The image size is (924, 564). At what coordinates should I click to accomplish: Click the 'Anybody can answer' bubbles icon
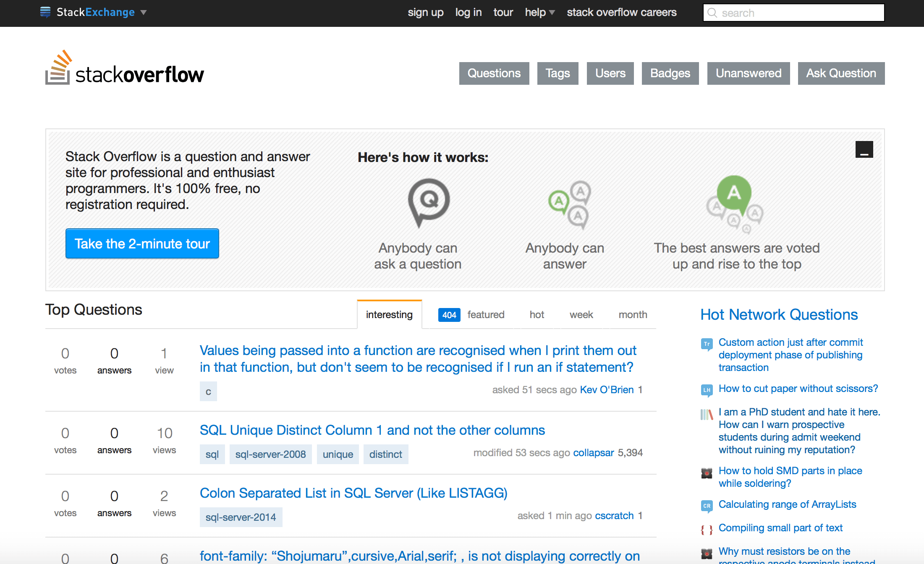click(570, 205)
